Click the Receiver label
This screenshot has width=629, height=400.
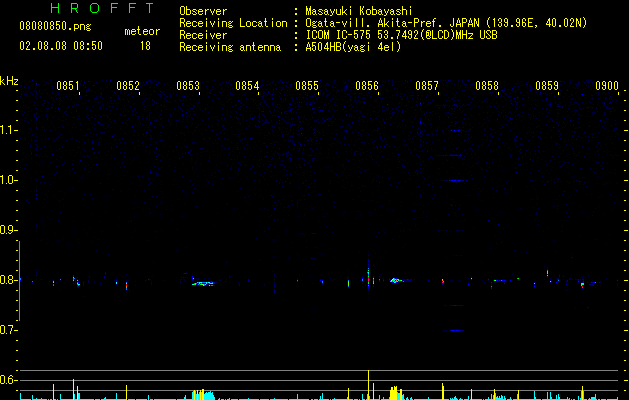pyautogui.click(x=203, y=35)
